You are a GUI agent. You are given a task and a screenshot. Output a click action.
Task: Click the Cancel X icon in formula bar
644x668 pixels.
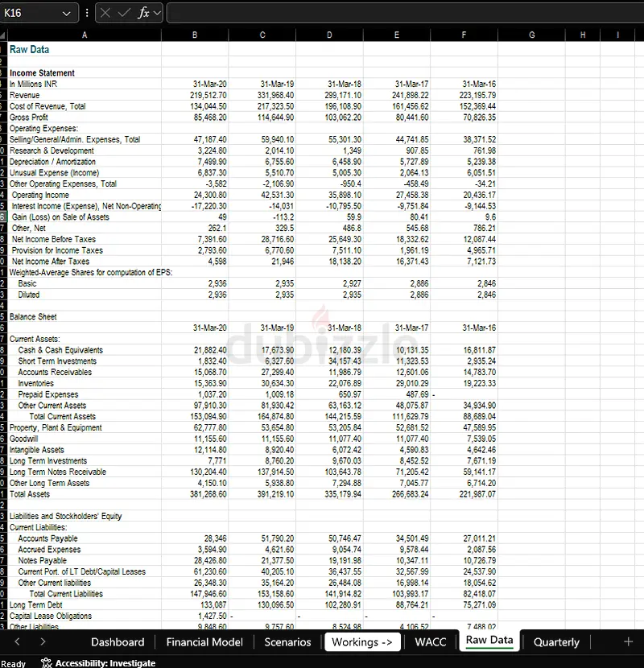[105, 13]
